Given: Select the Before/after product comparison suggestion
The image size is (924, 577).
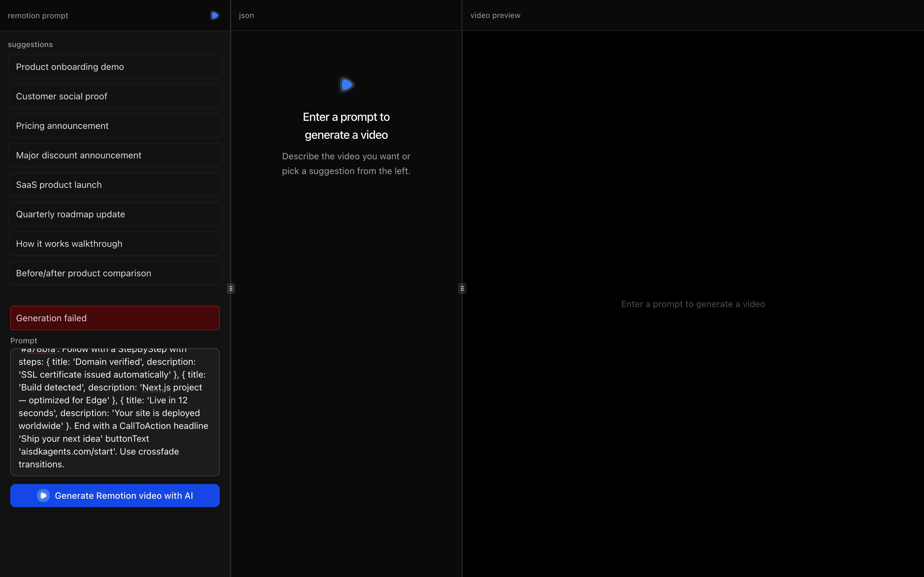Looking at the screenshot, I should tap(115, 273).
